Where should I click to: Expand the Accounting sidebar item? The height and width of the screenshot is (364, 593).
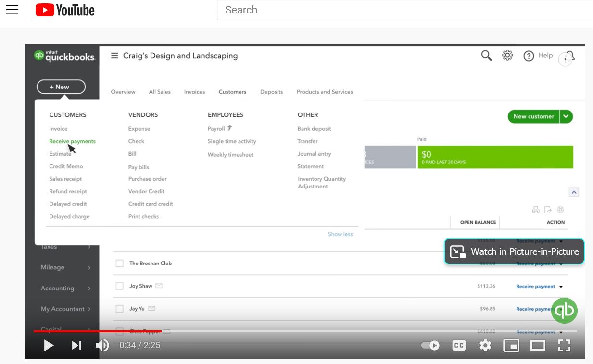click(66, 288)
